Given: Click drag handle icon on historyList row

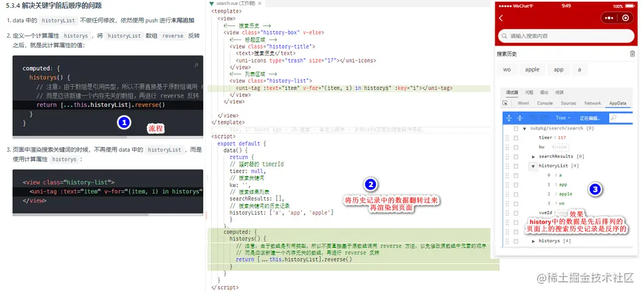Looking at the screenshot, I should pyautogui.click(x=506, y=166).
